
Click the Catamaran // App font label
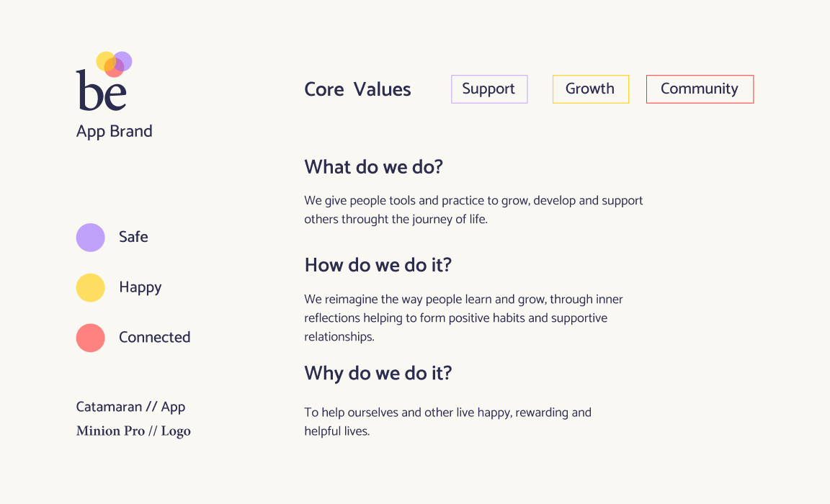click(130, 407)
